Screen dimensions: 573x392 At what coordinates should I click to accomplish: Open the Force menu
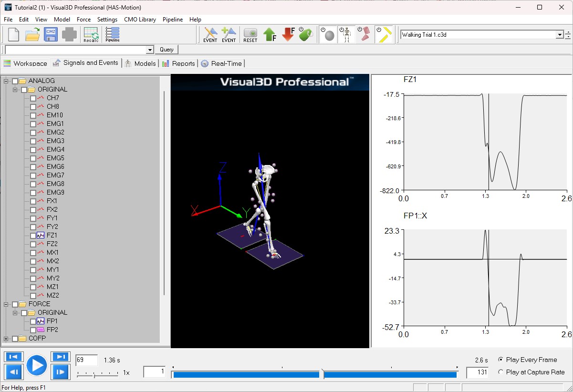83,20
